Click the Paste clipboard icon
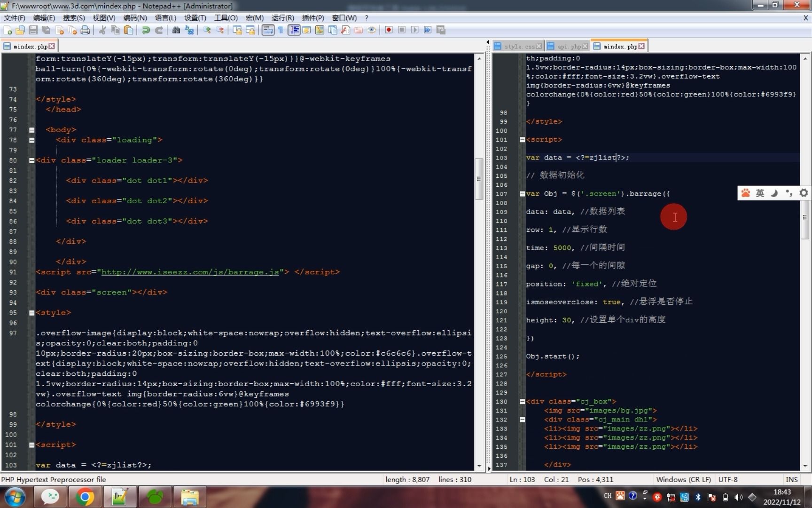The height and width of the screenshot is (508, 812). coord(128,30)
